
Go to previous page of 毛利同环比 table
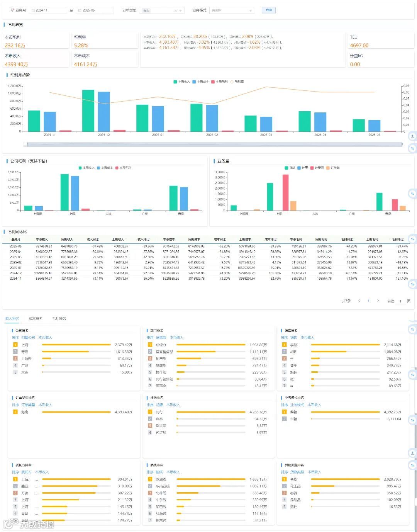(359, 301)
